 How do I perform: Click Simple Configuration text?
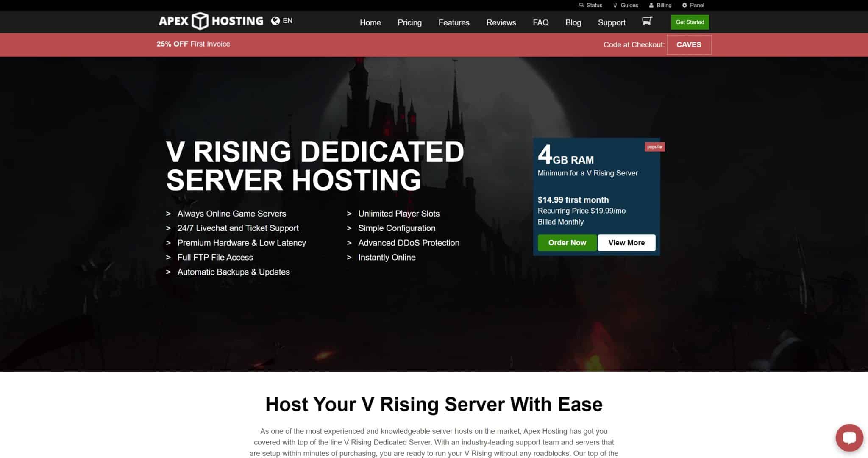tap(397, 228)
